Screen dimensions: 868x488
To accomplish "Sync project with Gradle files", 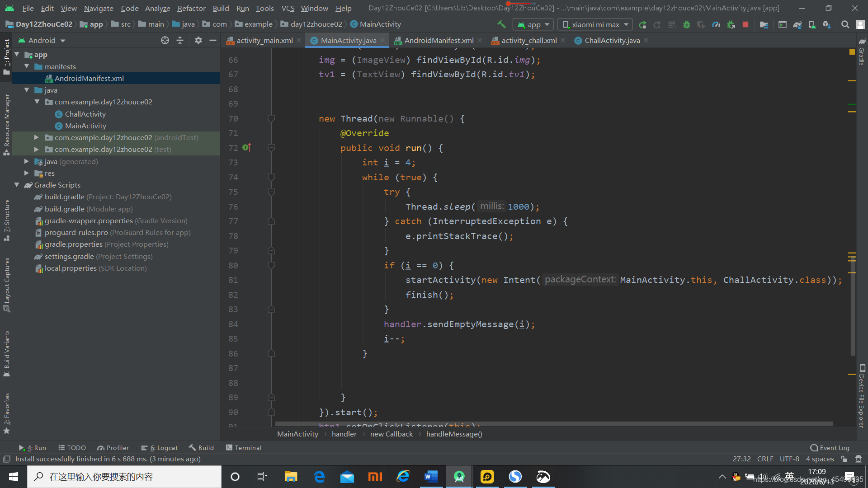I will (x=797, y=24).
